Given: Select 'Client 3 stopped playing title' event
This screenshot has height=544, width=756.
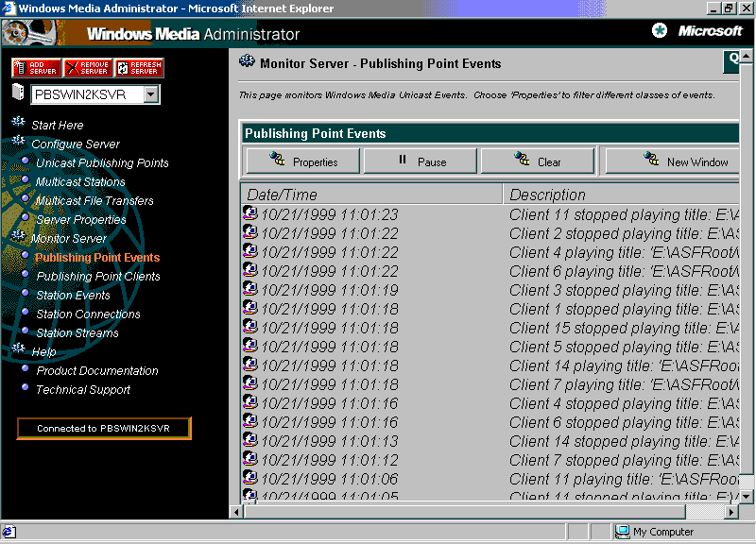Looking at the screenshot, I should (x=624, y=290).
